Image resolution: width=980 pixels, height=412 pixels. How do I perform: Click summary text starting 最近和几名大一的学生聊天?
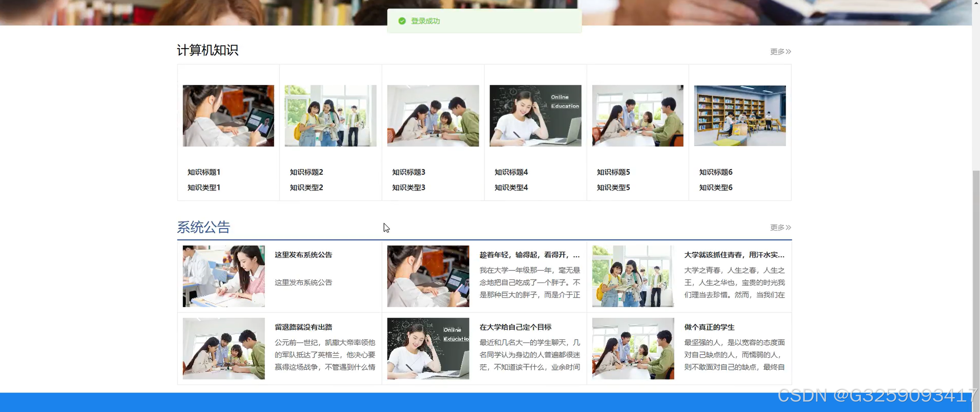(x=529, y=355)
